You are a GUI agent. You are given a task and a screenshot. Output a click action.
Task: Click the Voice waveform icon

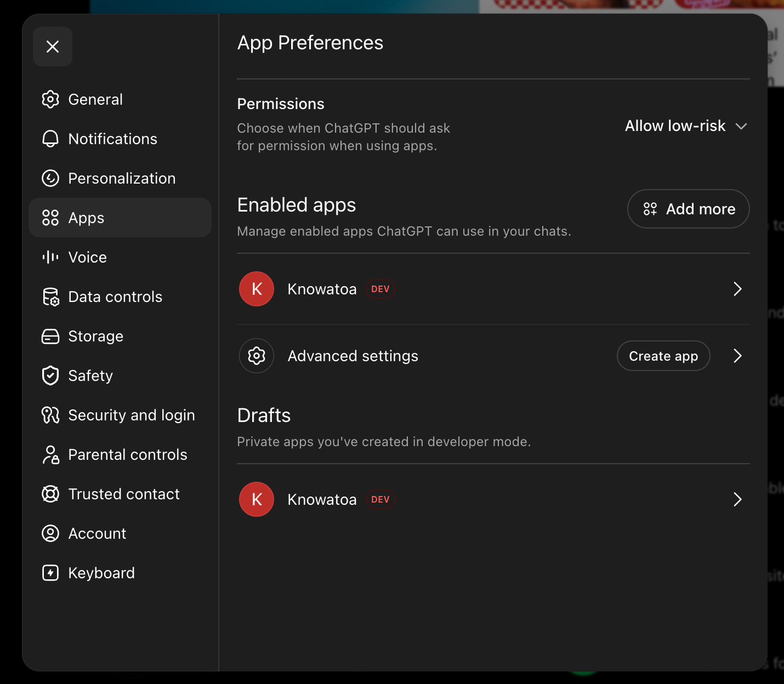[50, 257]
